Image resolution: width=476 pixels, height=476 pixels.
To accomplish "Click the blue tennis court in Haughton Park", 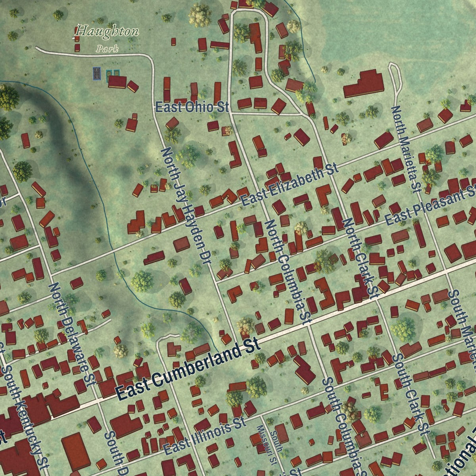I will pos(97,73).
